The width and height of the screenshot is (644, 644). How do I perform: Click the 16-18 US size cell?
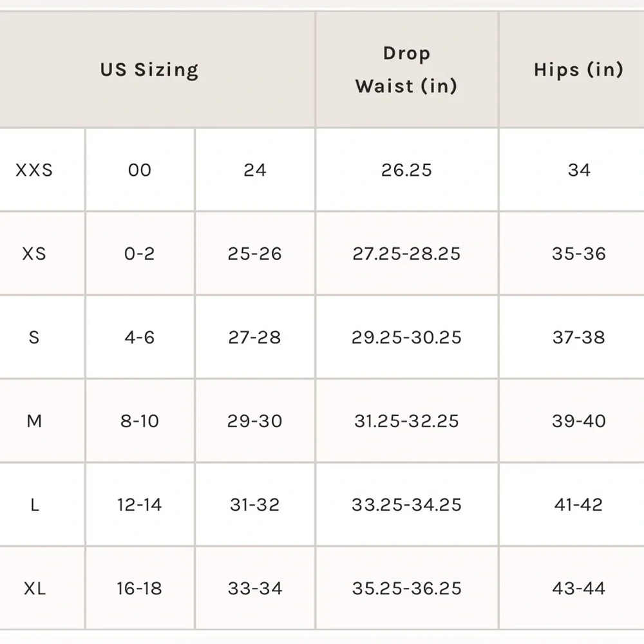tap(140, 589)
